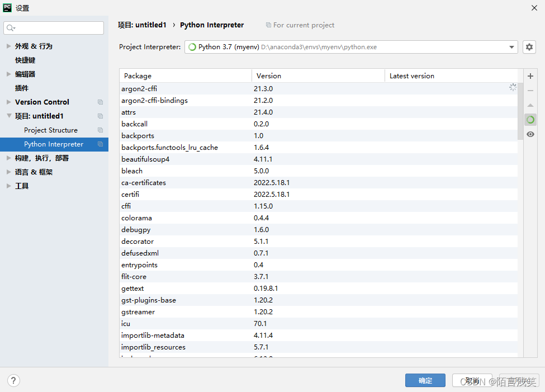Toggle the show early releases eye icon
Screen dimensions: 545x392
click(x=530, y=134)
